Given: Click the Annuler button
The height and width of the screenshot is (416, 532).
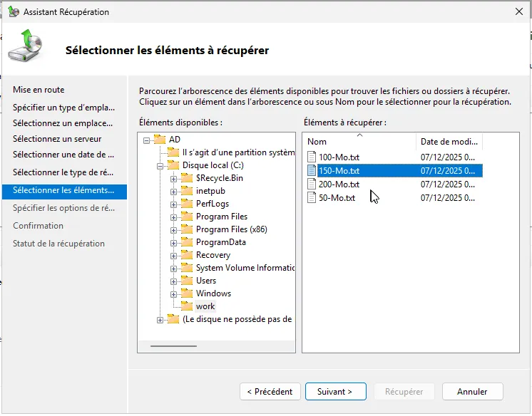Looking at the screenshot, I should pos(472,392).
